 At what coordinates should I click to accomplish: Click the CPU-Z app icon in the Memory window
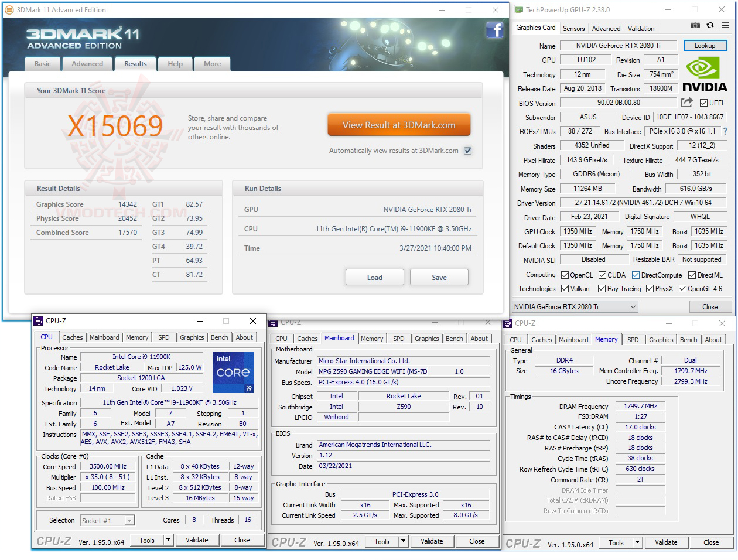[508, 323]
